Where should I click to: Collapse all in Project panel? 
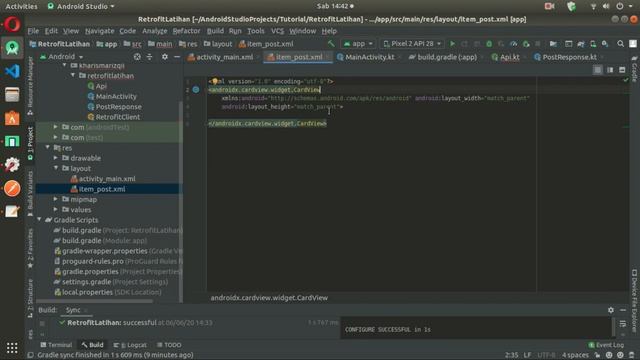click(149, 57)
